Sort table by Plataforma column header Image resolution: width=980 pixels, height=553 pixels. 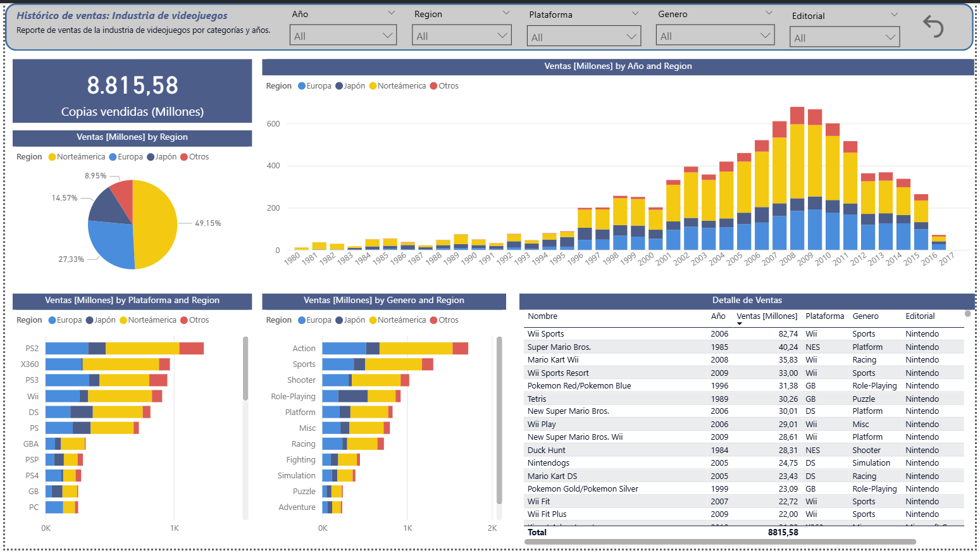[824, 316]
